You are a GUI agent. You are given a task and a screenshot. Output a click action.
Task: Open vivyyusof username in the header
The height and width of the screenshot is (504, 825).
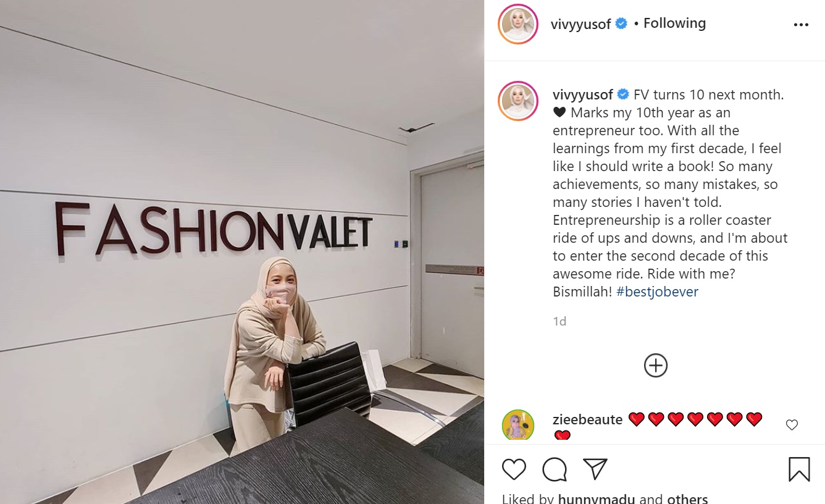click(580, 24)
